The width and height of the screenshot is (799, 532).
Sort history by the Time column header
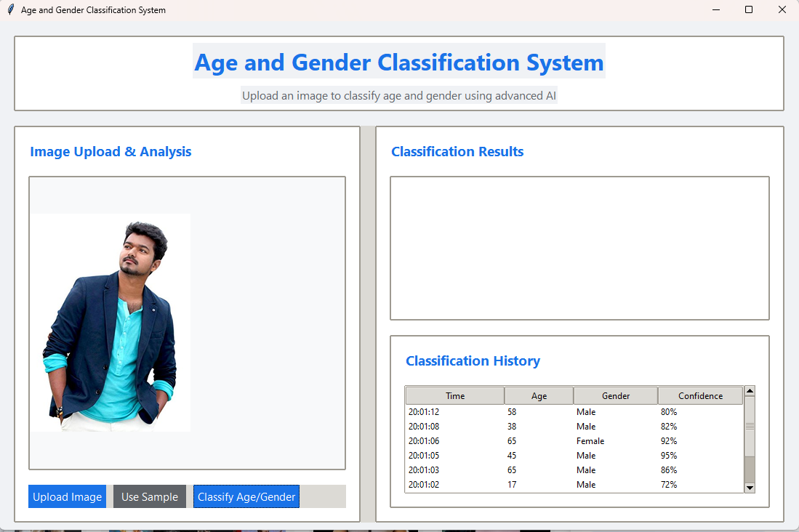click(x=455, y=396)
